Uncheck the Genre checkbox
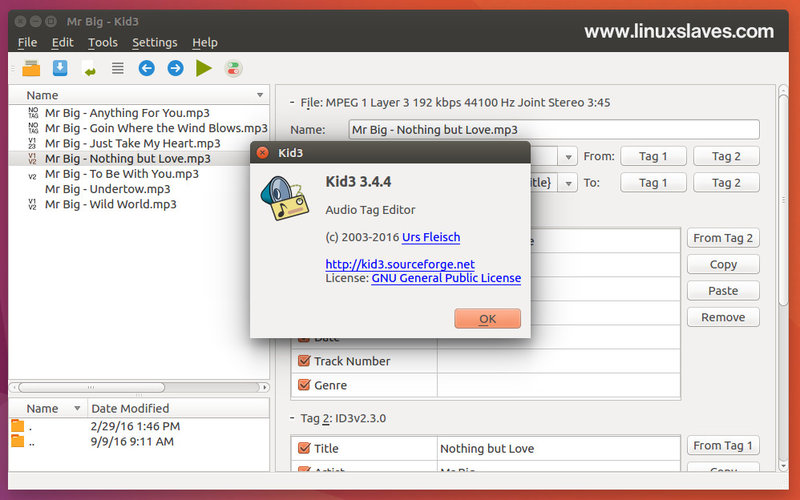This screenshot has height=500, width=800. [x=304, y=385]
